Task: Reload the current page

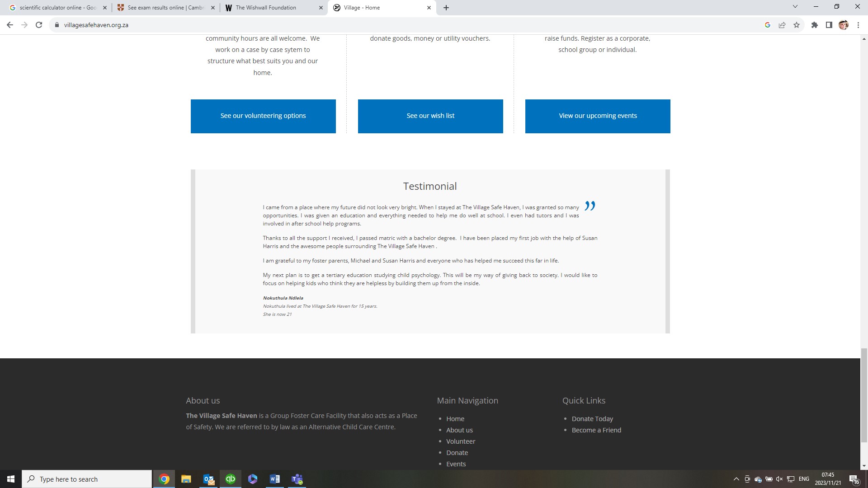Action: click(x=39, y=25)
